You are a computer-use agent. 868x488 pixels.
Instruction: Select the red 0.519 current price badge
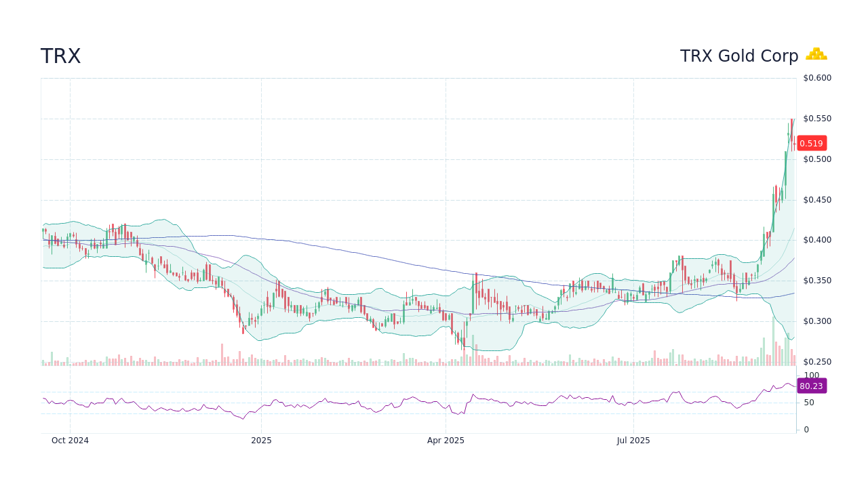pyautogui.click(x=812, y=143)
